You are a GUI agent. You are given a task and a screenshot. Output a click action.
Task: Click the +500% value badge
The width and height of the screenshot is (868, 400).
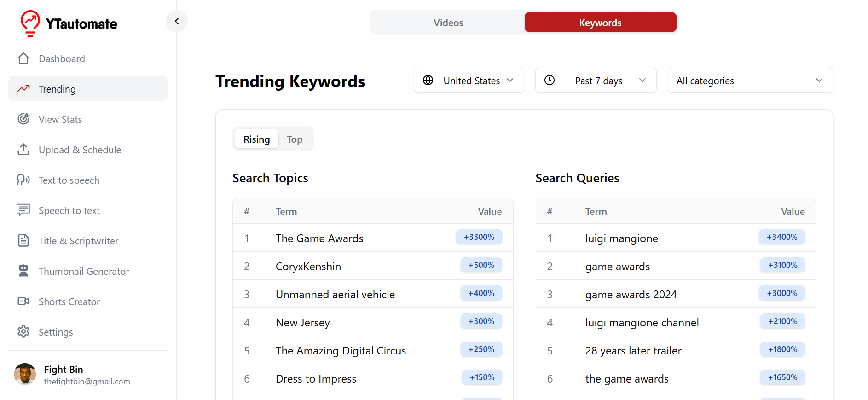pyautogui.click(x=481, y=265)
